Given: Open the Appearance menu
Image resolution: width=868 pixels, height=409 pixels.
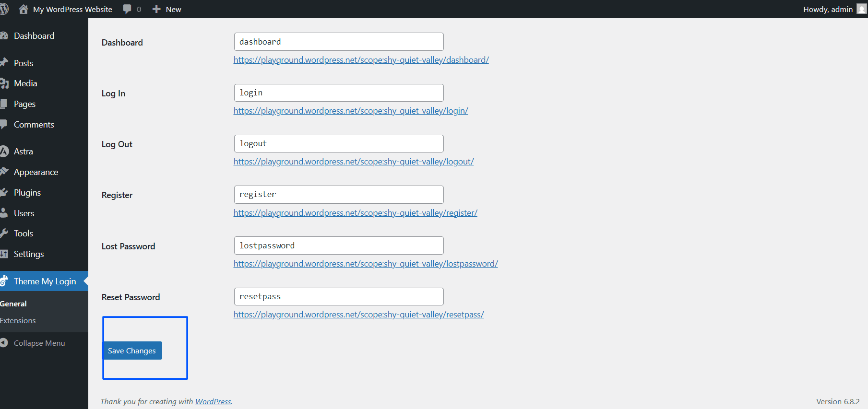Looking at the screenshot, I should [x=36, y=172].
